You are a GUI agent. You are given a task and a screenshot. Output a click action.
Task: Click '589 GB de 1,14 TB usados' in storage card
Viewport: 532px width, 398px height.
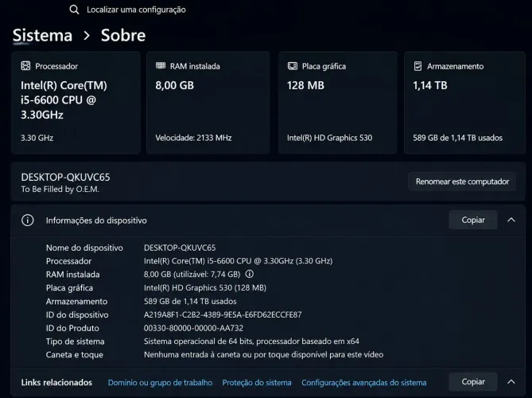click(x=458, y=138)
